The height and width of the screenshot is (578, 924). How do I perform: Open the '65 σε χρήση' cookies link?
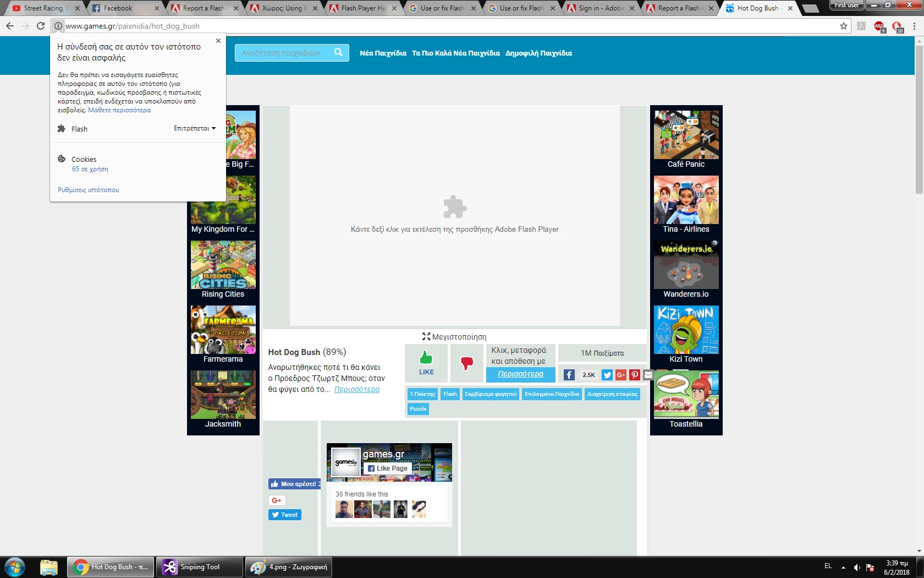click(x=90, y=169)
